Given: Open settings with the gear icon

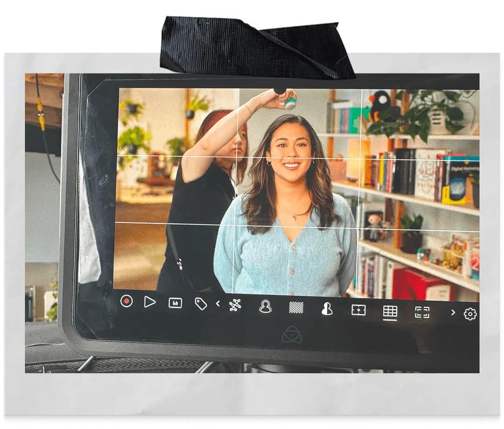Looking at the screenshot, I should click(470, 314).
